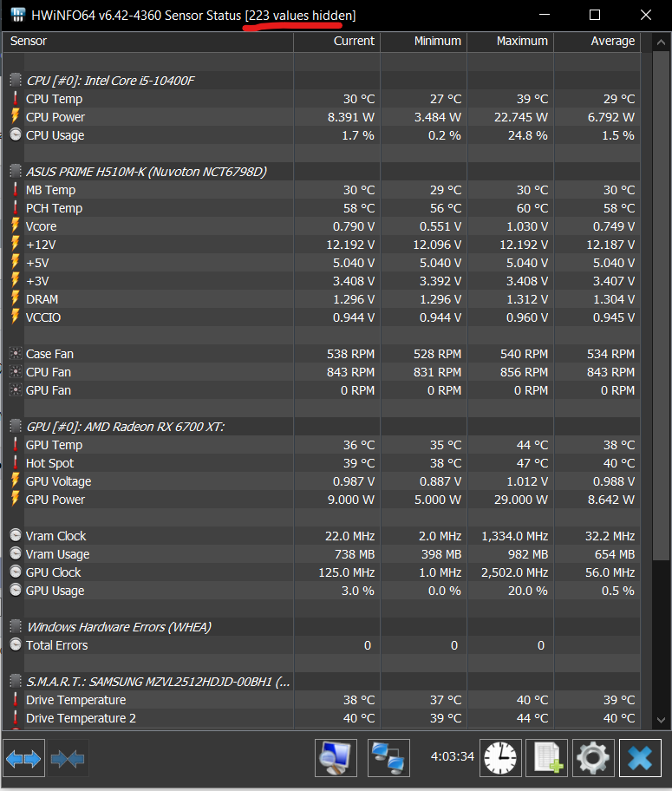Click the fan icon beside GPU Fan
Viewport: 672px width, 791px height.
(16, 390)
